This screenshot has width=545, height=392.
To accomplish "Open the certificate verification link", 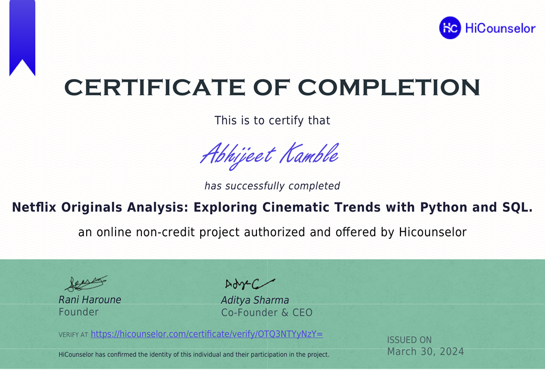I will 207,333.
